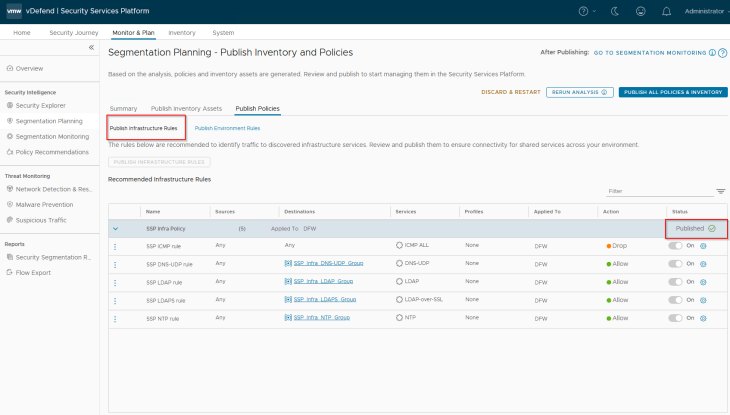Screen dimensions: 730x415
Task: Toggle off the SSP ICMP rule
Action: click(675, 246)
